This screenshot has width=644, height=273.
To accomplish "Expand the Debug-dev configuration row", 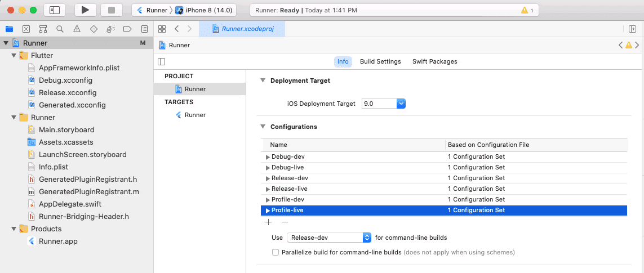I will pos(268,157).
